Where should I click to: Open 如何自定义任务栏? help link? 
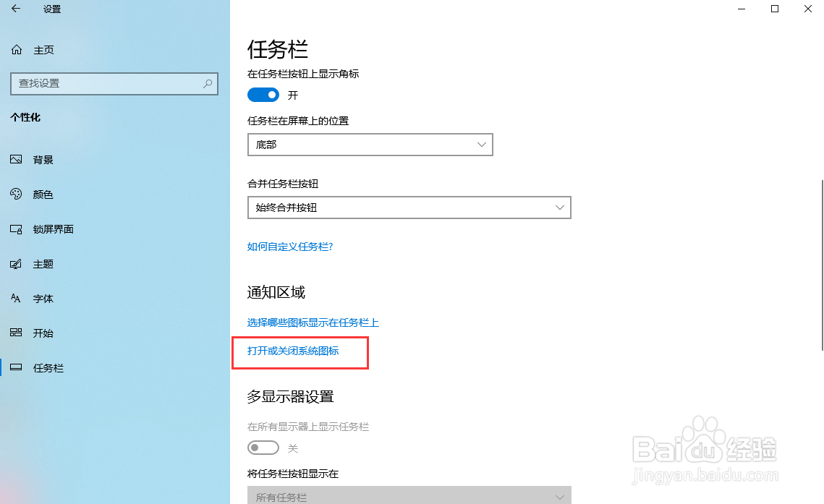point(289,247)
